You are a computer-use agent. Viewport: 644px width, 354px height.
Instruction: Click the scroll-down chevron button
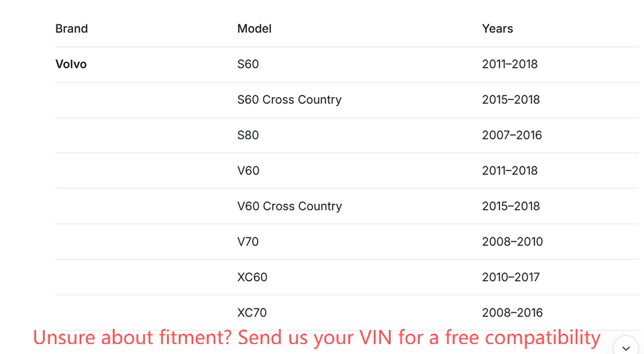(x=625, y=347)
